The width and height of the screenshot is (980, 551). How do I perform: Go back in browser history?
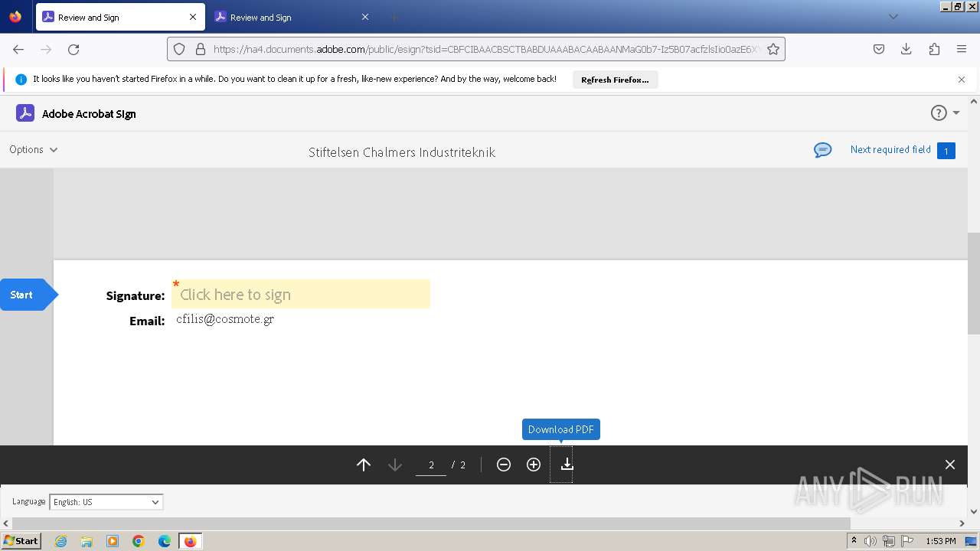[x=18, y=49]
